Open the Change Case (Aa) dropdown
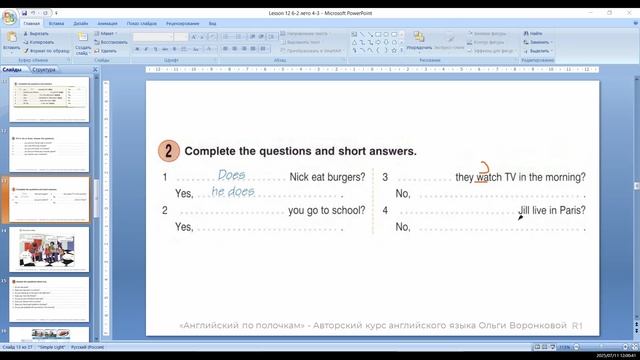Image resolution: width=640 pixels, height=360 pixels. point(197,49)
